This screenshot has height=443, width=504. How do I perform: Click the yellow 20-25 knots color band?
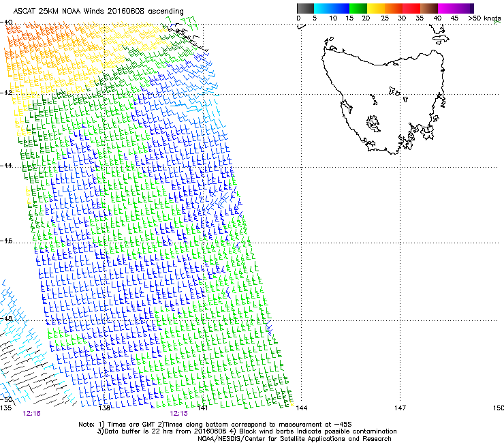[x=376, y=8]
